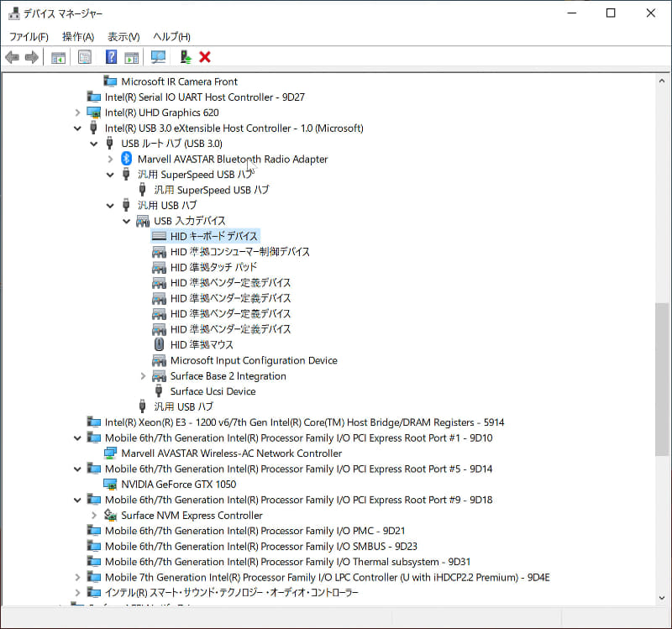Click the Forward arrow toolbar icon
Image resolution: width=672 pixels, height=629 pixels.
32,57
